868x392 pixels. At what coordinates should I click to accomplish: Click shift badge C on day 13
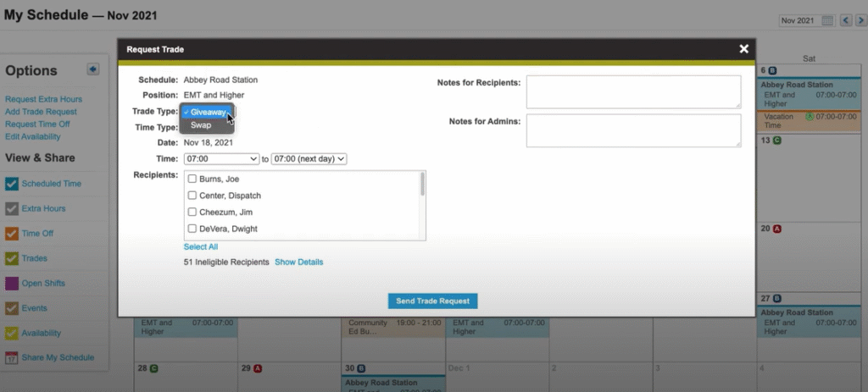pos(776,141)
